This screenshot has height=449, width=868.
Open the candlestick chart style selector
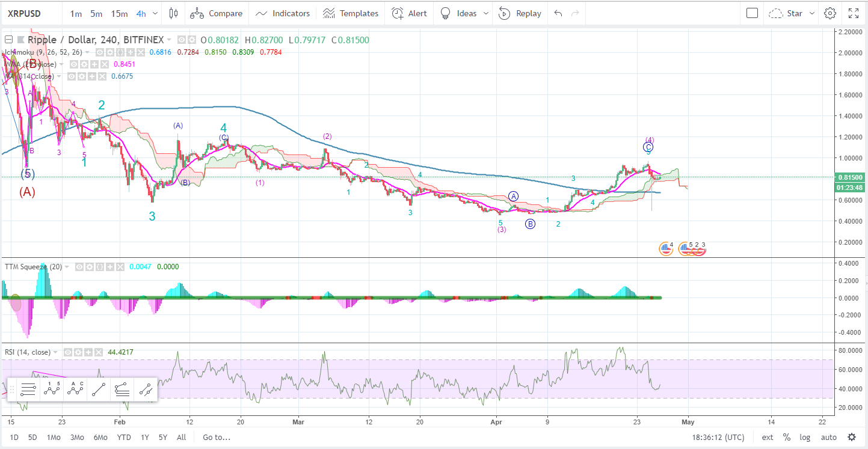coord(174,13)
